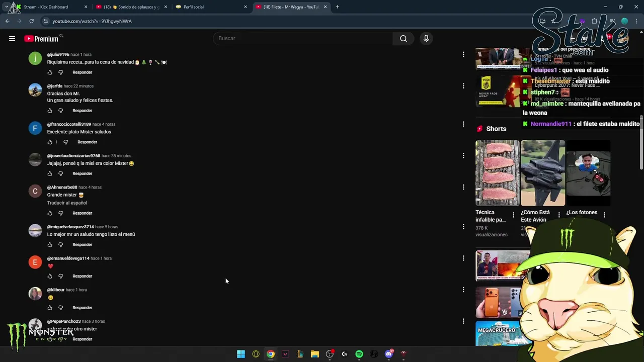Dislike @miguelvelasquez3714's comment

pos(61,245)
